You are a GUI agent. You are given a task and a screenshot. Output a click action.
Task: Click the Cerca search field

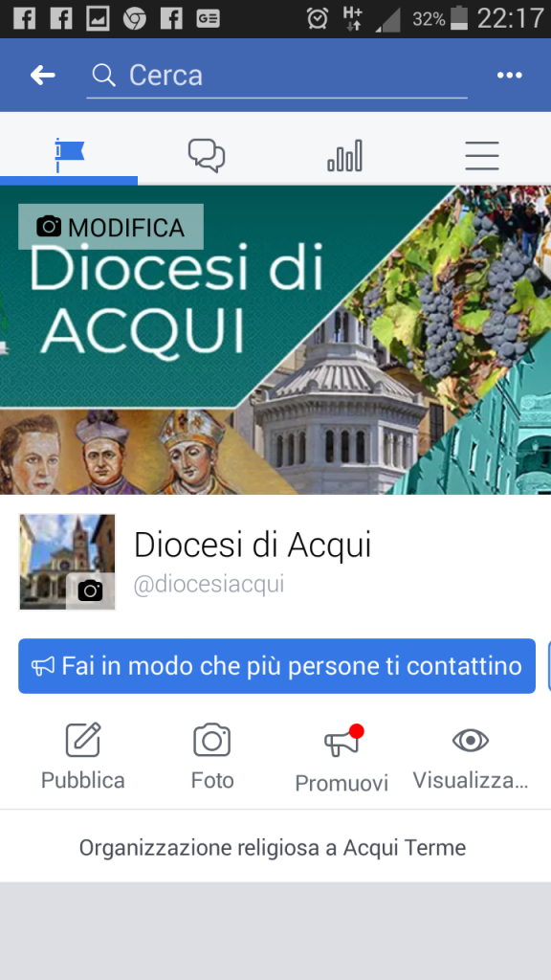click(276, 77)
